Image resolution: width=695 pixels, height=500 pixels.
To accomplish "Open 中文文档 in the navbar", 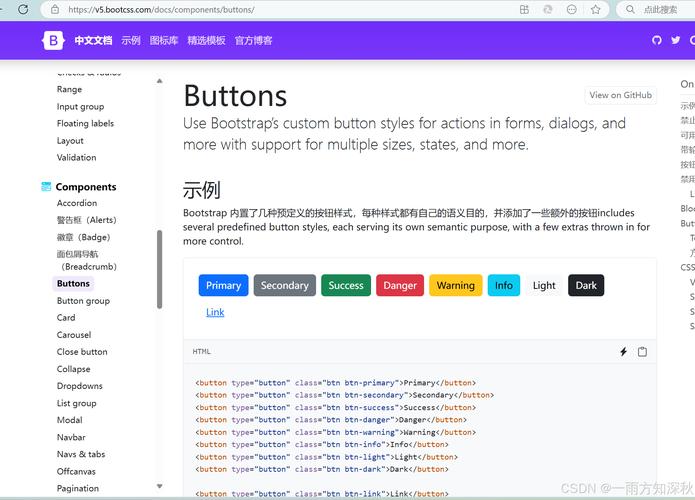I will [93, 40].
